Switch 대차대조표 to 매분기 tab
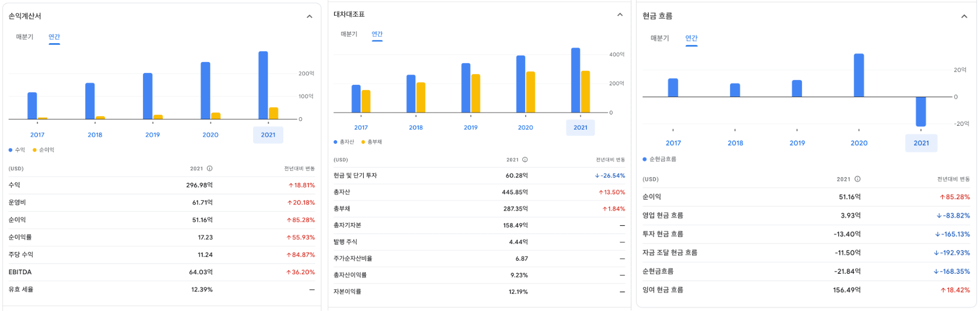The width and height of the screenshot is (980, 311). pos(349,34)
